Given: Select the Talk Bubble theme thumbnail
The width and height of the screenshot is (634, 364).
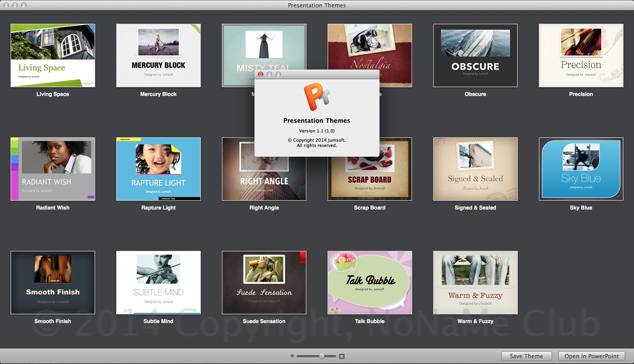Looking at the screenshot, I should pyautogui.click(x=370, y=283).
